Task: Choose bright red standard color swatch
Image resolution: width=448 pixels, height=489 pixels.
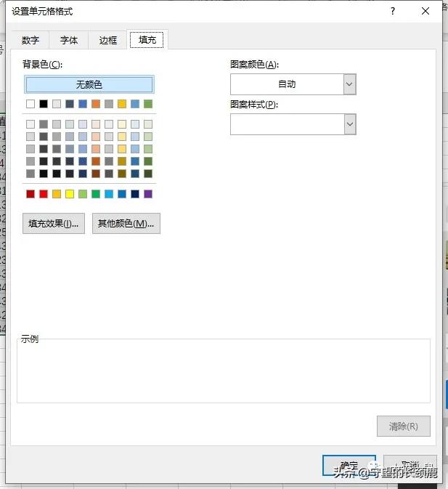Action: coord(44,194)
